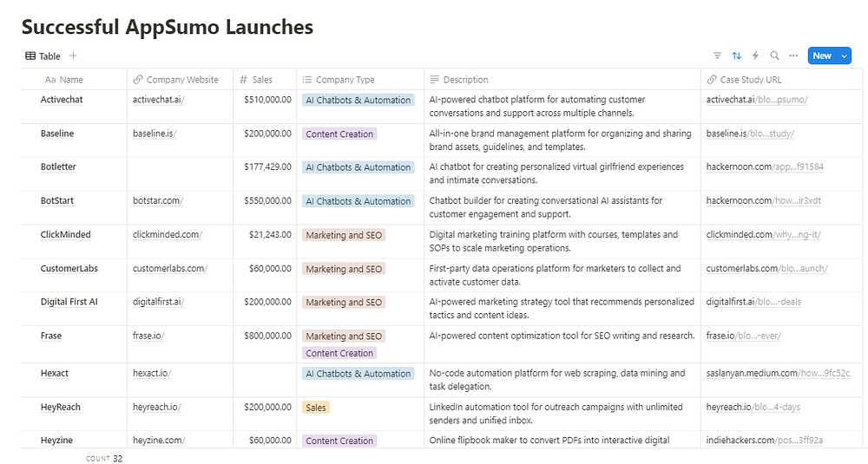
Task: Open the ClickMinded row name
Action: click(x=65, y=234)
